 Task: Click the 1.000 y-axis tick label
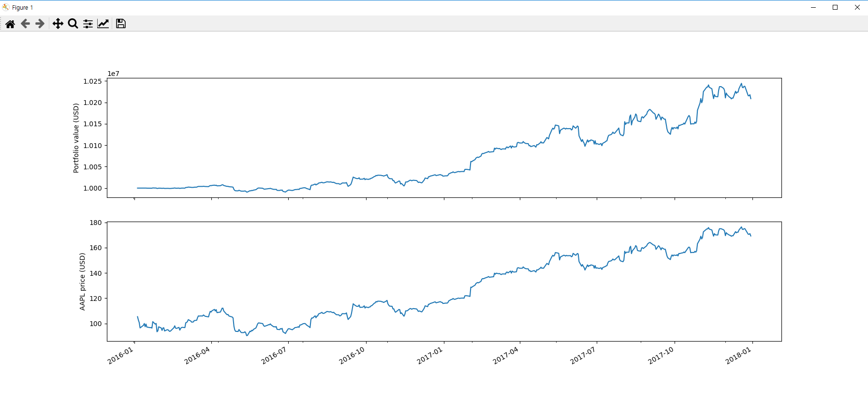pos(92,188)
